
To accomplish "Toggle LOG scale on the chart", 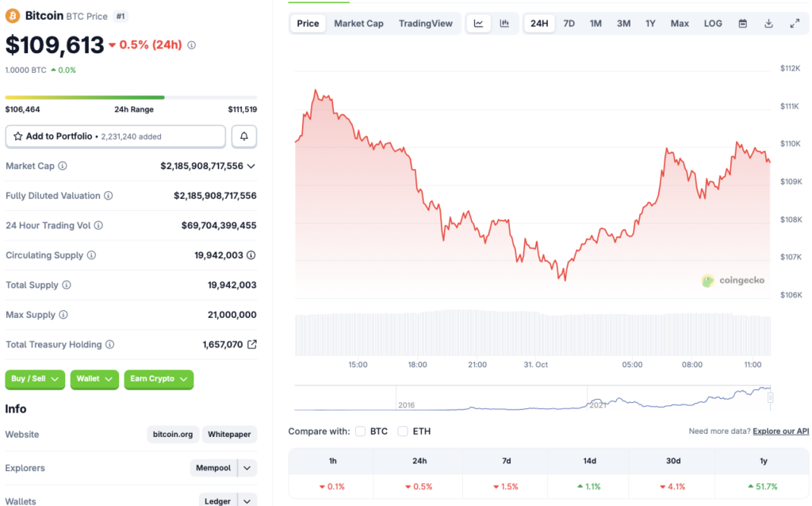I will tap(712, 23).
